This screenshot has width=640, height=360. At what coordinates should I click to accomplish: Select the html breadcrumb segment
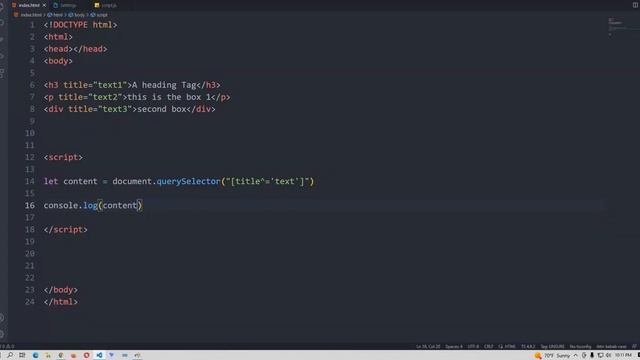[x=56, y=15]
